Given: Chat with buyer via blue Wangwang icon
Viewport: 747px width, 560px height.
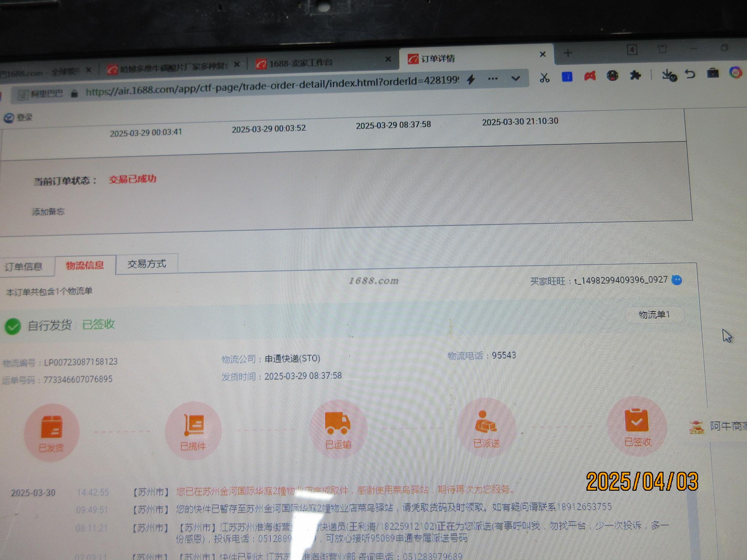Looking at the screenshot, I should tap(676, 280).
